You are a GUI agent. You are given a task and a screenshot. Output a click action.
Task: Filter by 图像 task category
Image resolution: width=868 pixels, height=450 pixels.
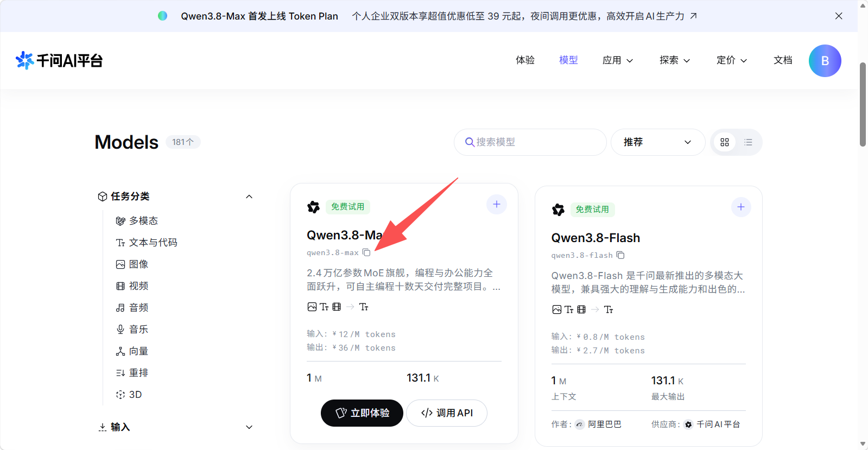point(132,264)
